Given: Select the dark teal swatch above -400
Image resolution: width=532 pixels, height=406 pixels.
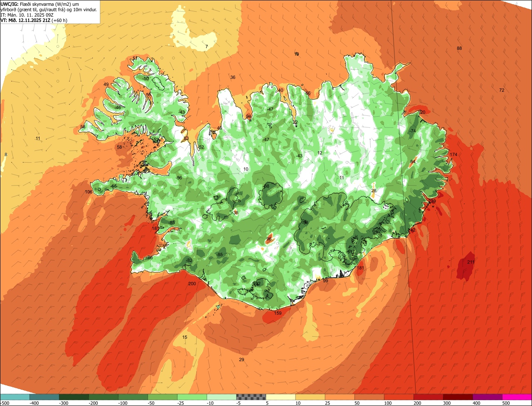Looking at the screenshot, I should point(44,397).
